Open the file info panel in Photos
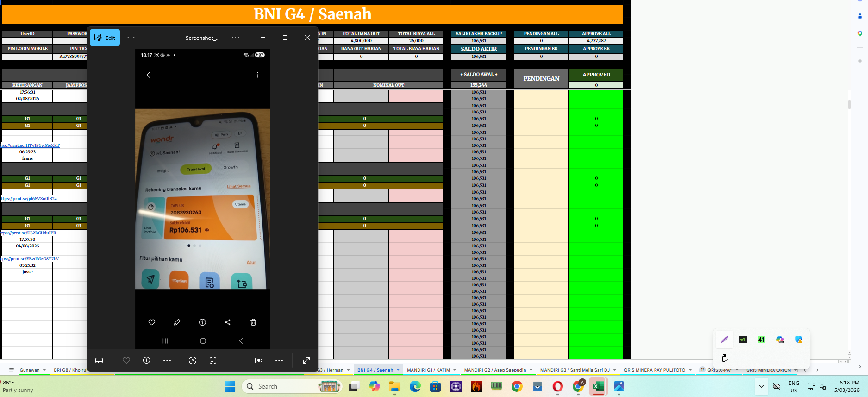Image resolution: width=868 pixels, height=397 pixels. tap(147, 360)
